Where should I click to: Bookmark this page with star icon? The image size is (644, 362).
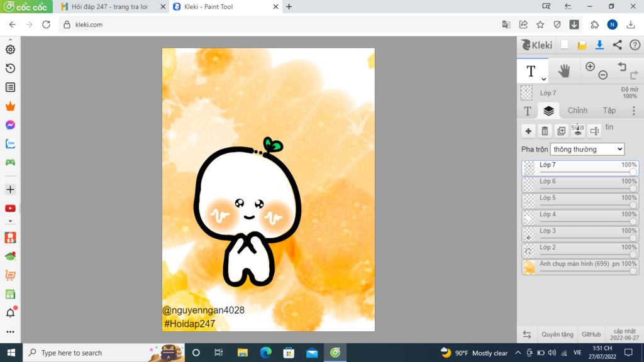540,25
